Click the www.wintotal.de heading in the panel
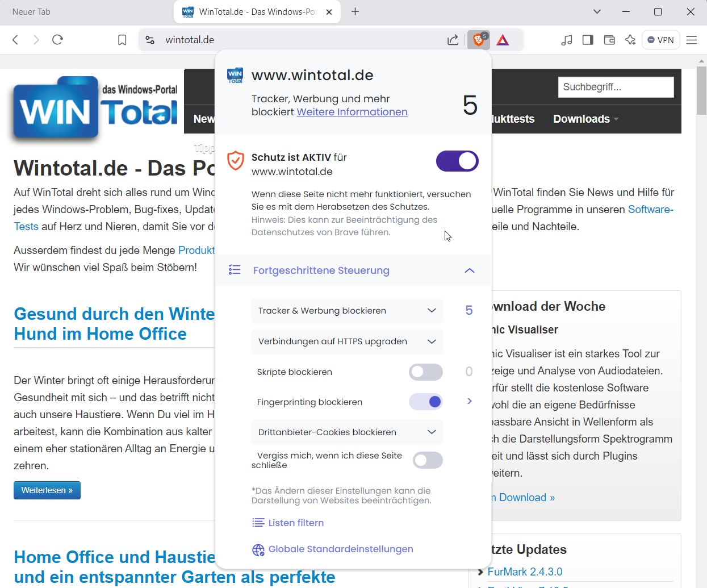This screenshot has width=707, height=588. coord(312,75)
